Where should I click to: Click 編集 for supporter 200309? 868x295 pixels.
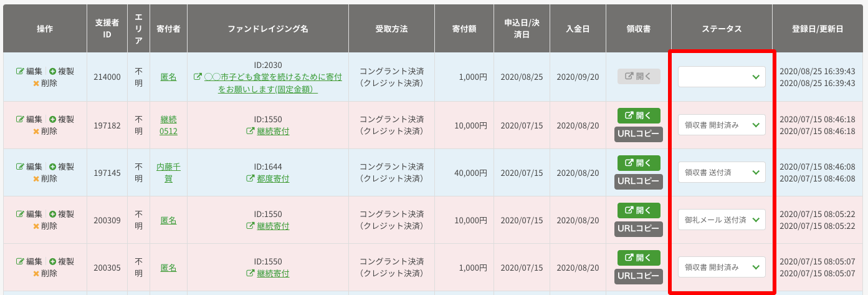29,214
